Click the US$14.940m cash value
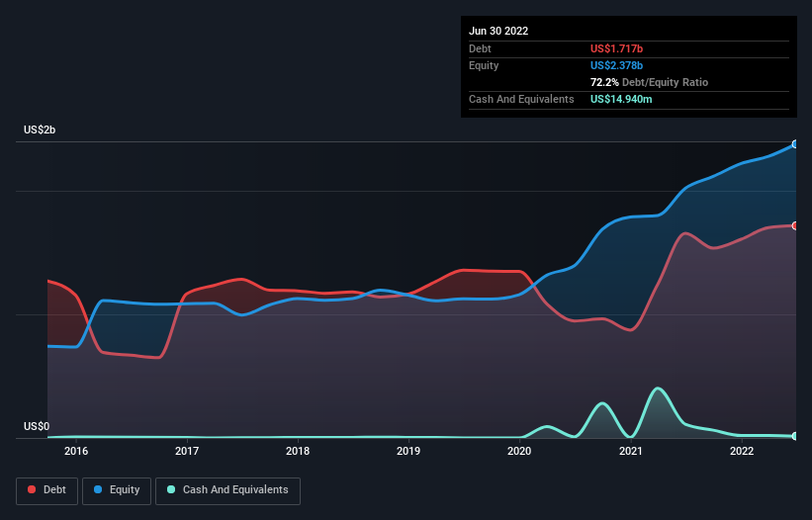The image size is (812, 520). [621, 99]
